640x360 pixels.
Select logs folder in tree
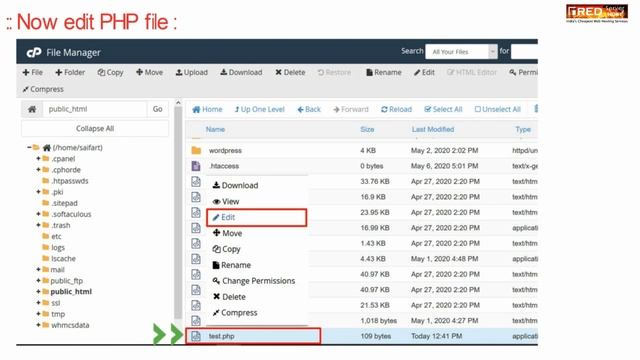[x=58, y=247]
